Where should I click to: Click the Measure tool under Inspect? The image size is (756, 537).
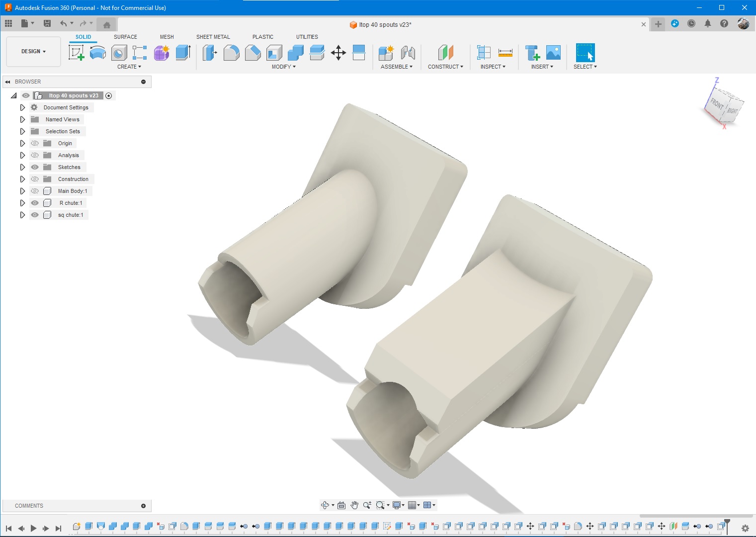click(505, 53)
